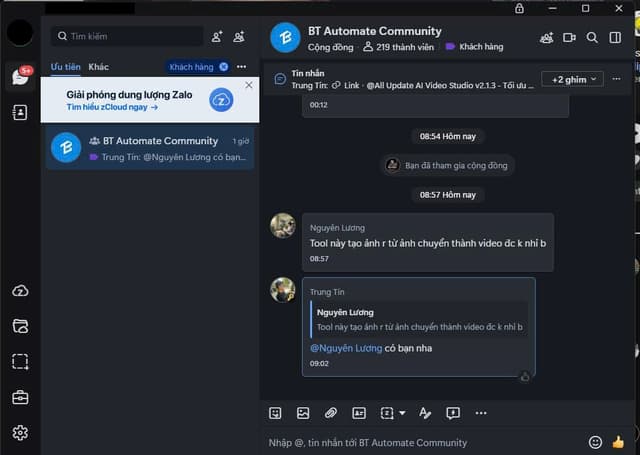Screen dimensions: 640x455
Task: Open the screenshot capture options dropdown arrow
Action: [x=402, y=413]
